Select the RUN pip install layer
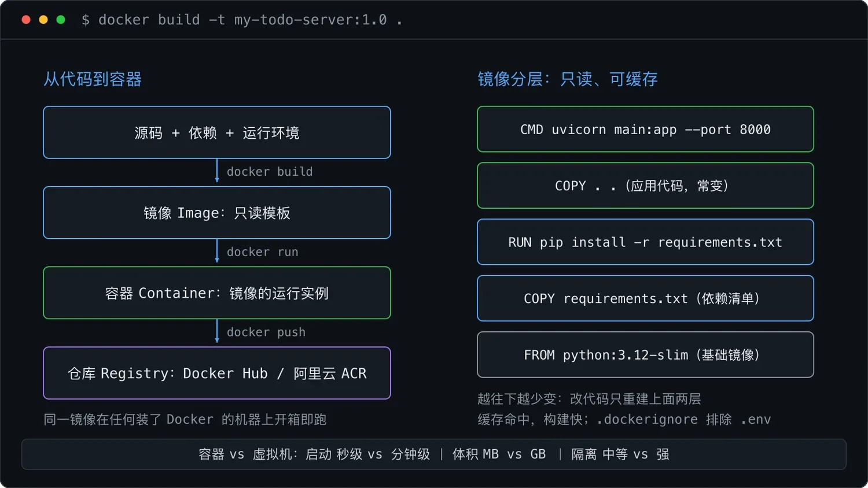Screen dimensions: 868x488 click(x=645, y=242)
